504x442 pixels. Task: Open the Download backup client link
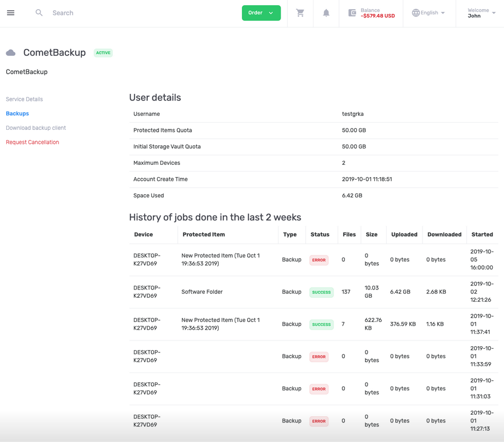(36, 128)
